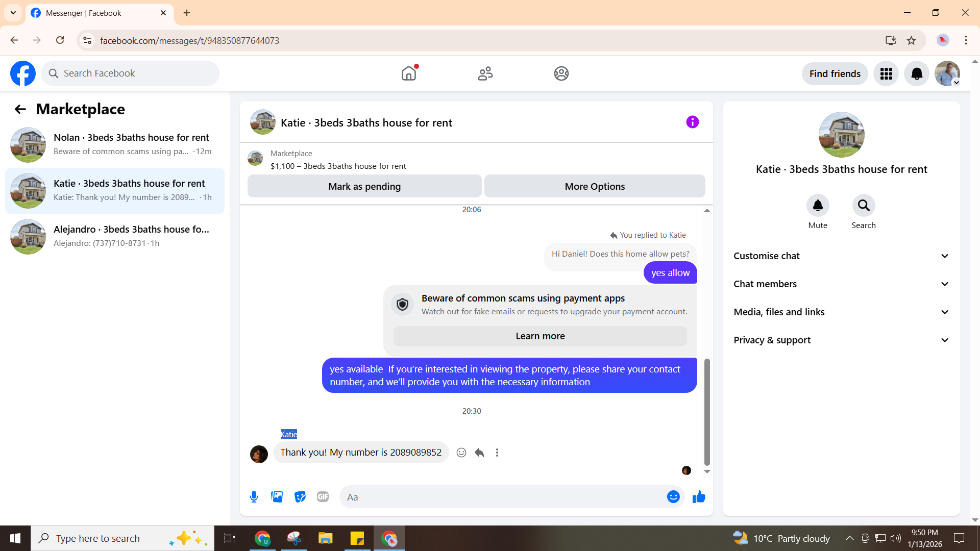Open the Facebook notifications bell
This screenshot has width=980, height=551.
click(x=917, y=74)
